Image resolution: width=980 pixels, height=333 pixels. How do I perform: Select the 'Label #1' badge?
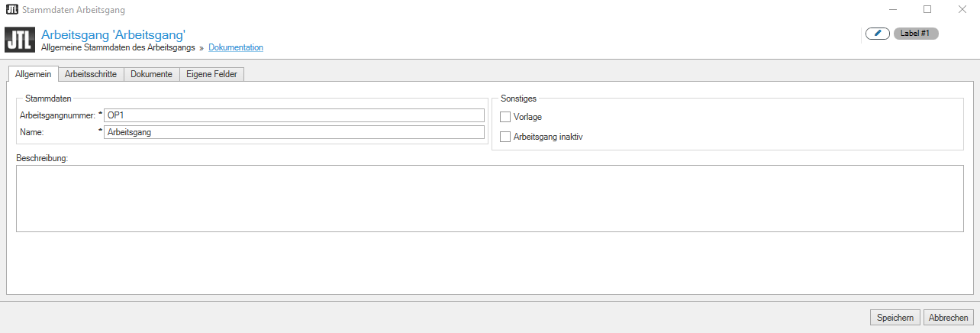click(x=915, y=34)
